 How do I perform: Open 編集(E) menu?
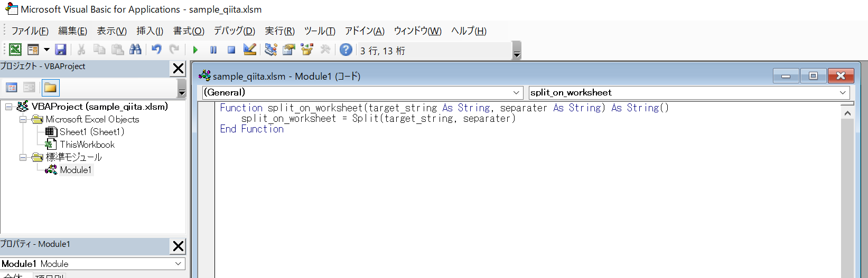click(x=72, y=31)
